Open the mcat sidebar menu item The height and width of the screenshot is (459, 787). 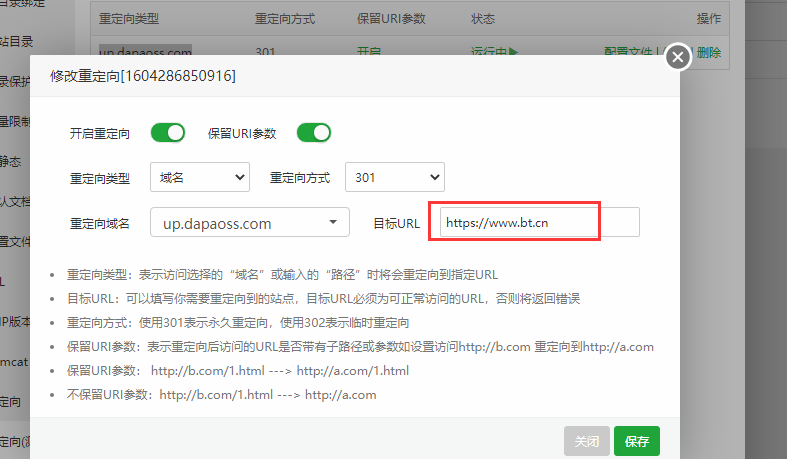point(14,362)
